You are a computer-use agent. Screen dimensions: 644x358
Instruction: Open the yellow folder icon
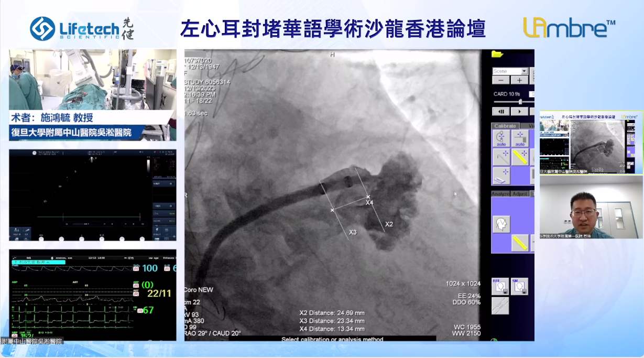click(x=497, y=54)
